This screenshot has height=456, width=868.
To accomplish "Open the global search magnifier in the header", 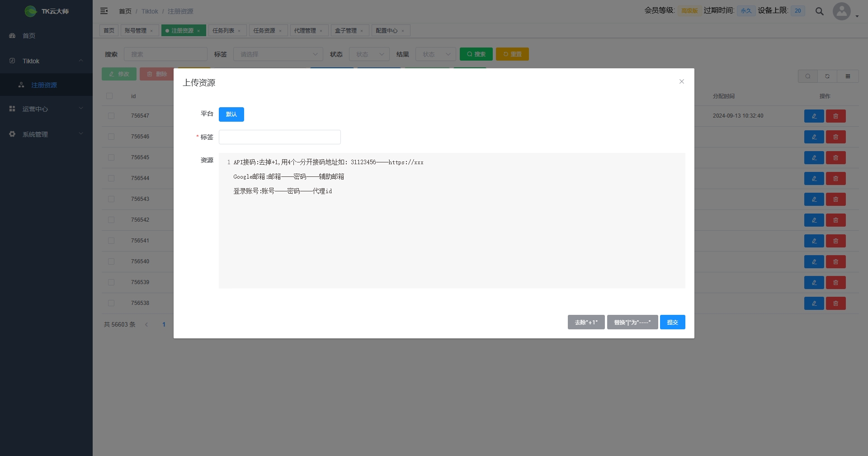I will pos(819,11).
